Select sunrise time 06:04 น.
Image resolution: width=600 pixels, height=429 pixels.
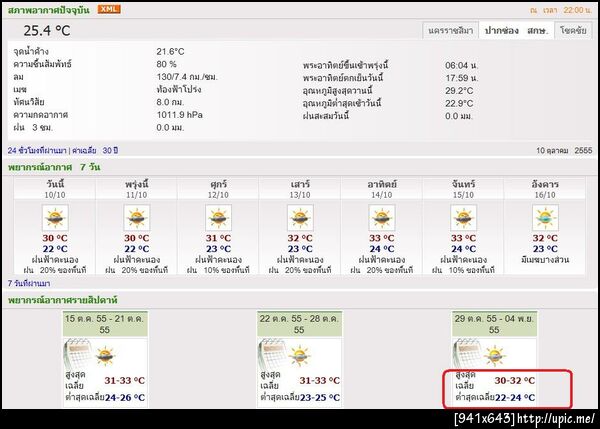[461, 65]
